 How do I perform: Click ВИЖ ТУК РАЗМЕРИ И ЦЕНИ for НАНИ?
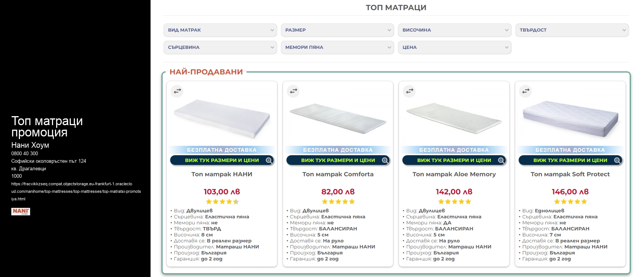click(x=222, y=160)
